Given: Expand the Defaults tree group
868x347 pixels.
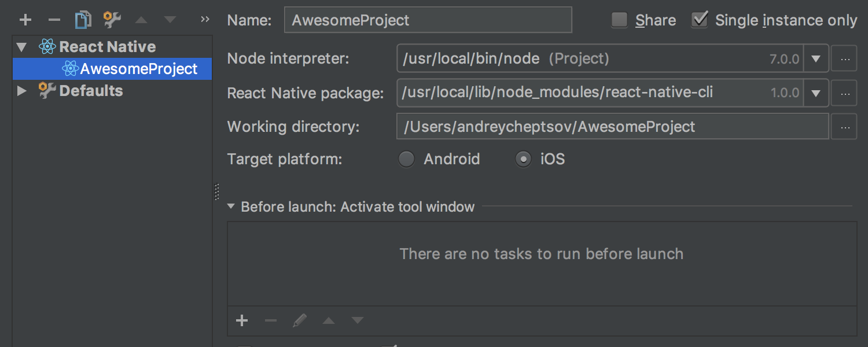Looking at the screenshot, I should tap(22, 91).
